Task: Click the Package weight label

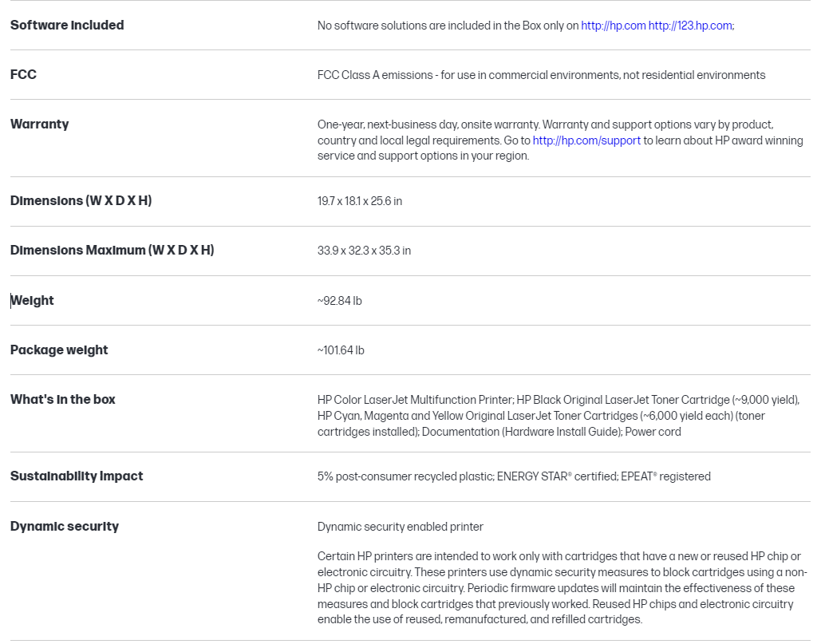Action: tap(59, 350)
